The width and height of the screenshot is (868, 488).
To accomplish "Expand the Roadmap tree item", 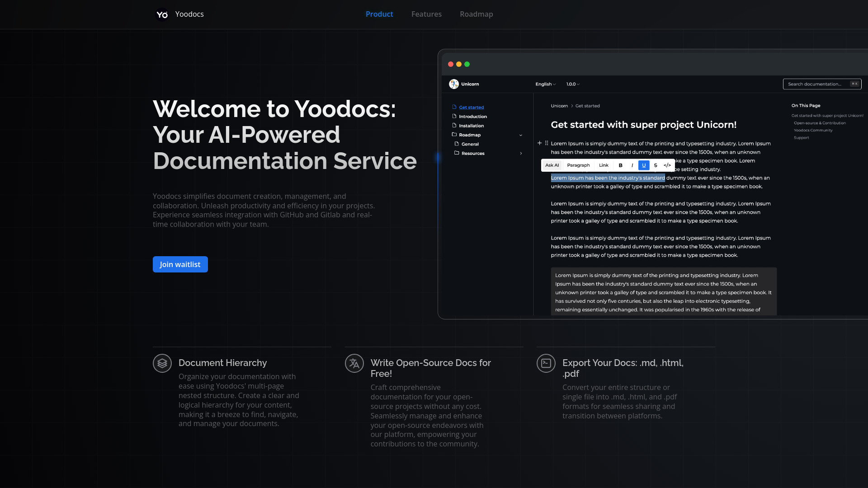I will pos(520,135).
